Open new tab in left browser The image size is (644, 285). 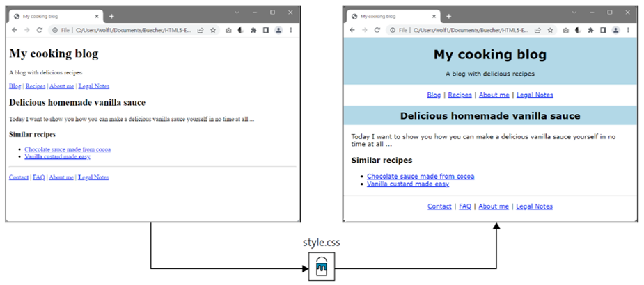(x=111, y=17)
